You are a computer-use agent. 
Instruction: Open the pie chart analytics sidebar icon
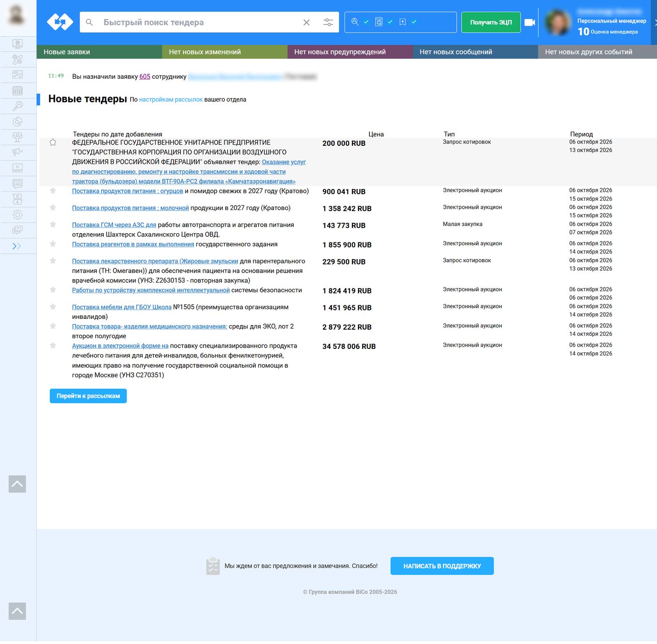(17, 121)
